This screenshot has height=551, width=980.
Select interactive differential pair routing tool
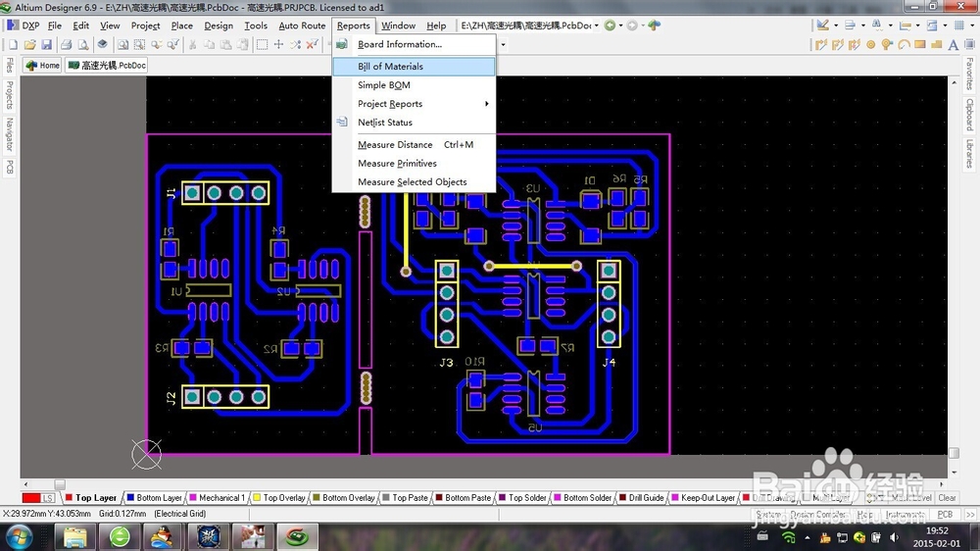(x=838, y=44)
